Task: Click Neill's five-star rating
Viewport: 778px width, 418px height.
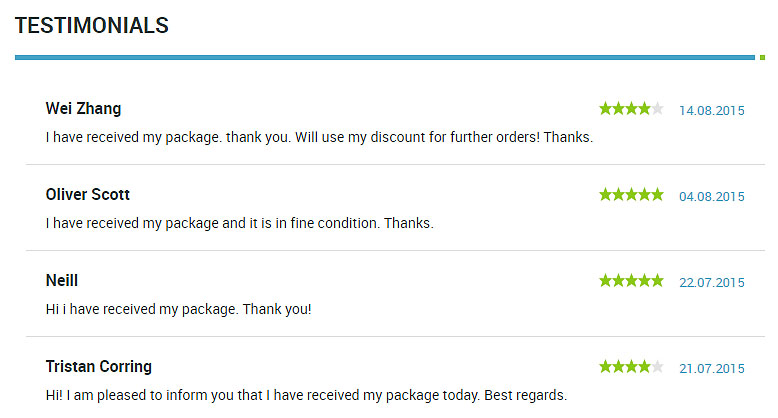Action: [x=631, y=280]
